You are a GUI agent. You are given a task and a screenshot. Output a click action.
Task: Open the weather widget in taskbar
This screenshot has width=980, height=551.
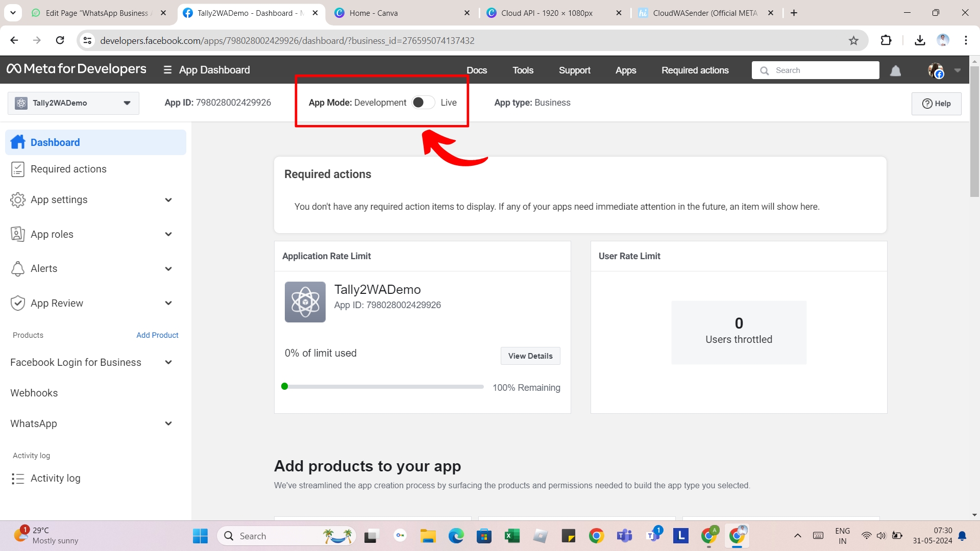point(46,536)
